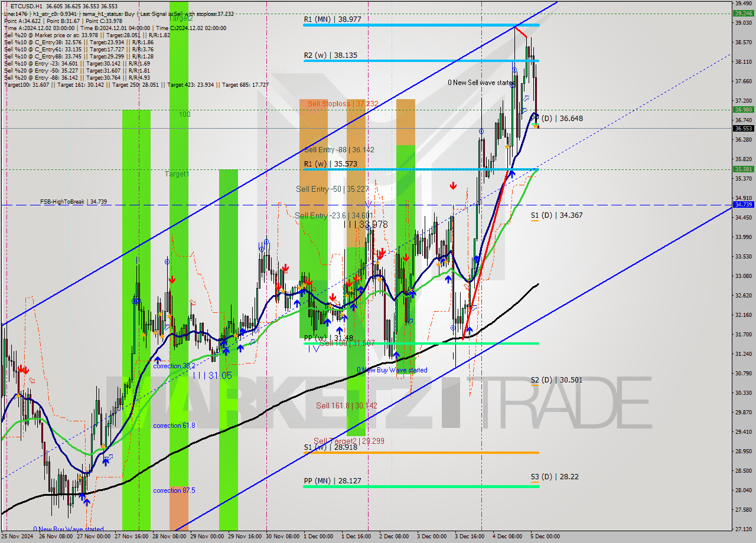Image resolution: width=756 pixels, height=543 pixels.
Task: Select the Sell Entry -23.6 | 34.601 label
Action: click(x=334, y=216)
